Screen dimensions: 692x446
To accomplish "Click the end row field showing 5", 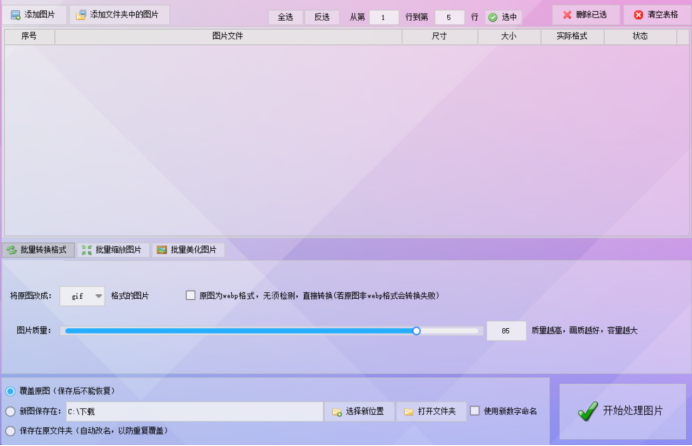I will pyautogui.click(x=449, y=17).
